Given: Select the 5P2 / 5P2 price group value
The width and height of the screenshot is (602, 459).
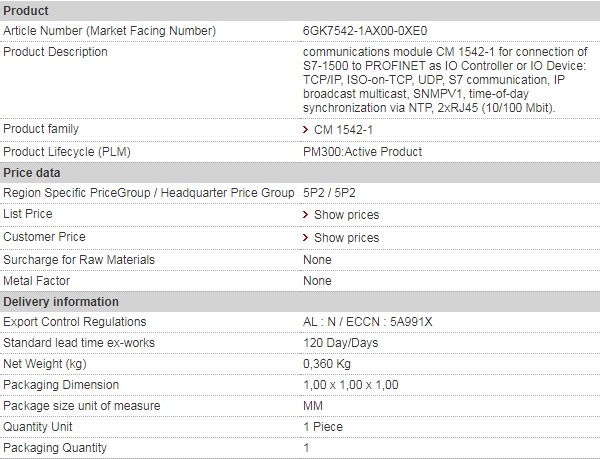Looking at the screenshot, I should 329,193.
